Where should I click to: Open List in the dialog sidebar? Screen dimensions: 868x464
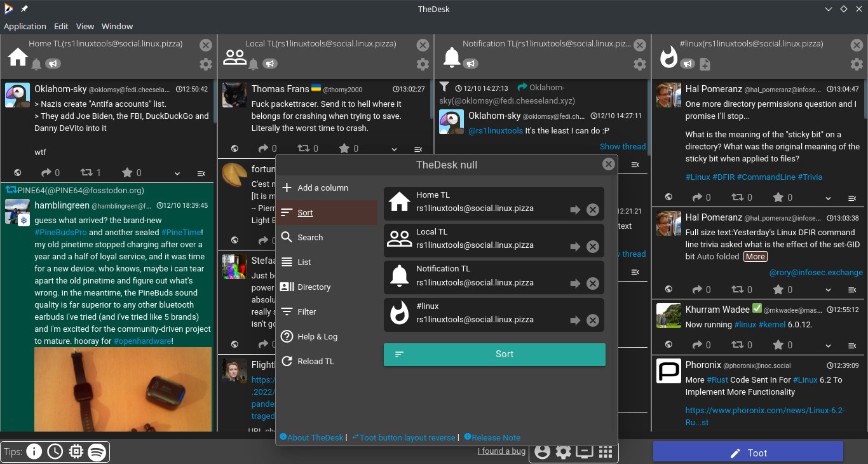pos(327,262)
